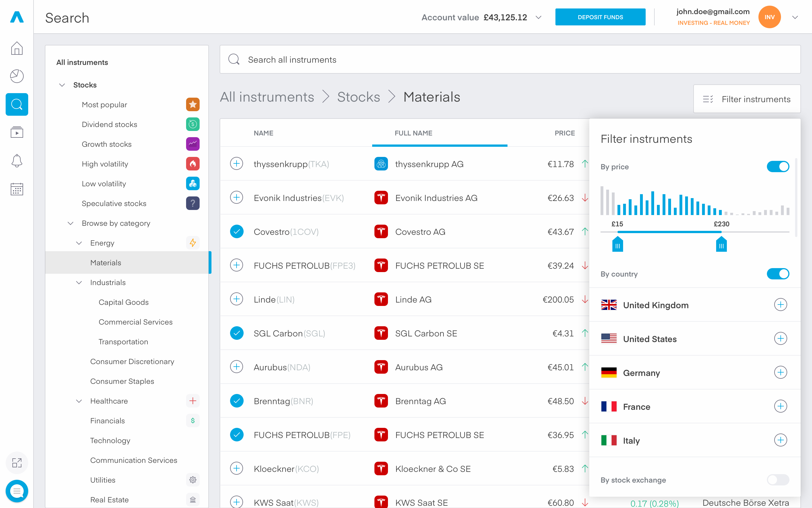
Task: Click the Linde AG logo icon
Action: coord(381,299)
